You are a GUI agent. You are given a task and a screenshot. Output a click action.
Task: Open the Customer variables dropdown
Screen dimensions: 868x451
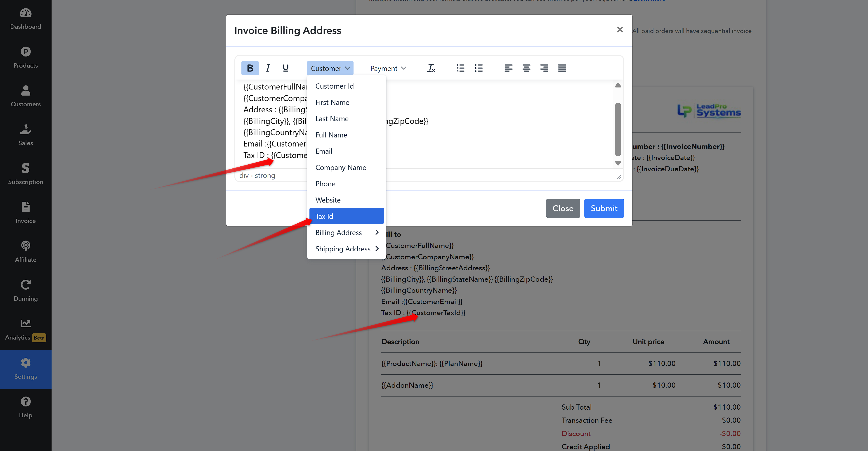(330, 68)
